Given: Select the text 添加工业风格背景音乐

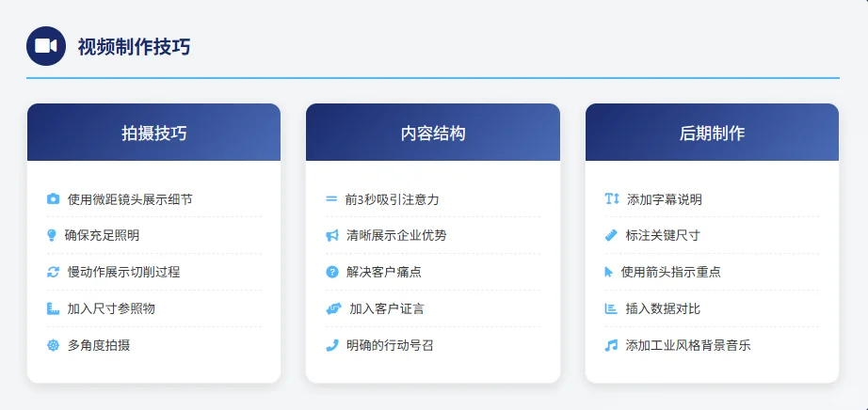Looking at the screenshot, I should coord(688,346).
